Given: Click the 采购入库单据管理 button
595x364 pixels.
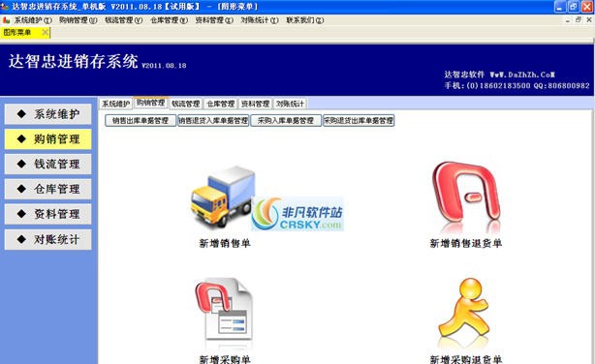Looking at the screenshot, I should tap(286, 121).
